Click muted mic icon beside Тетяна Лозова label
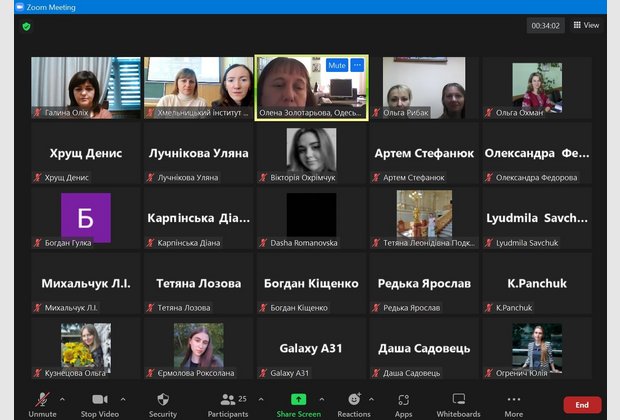620x420 pixels. [x=150, y=308]
